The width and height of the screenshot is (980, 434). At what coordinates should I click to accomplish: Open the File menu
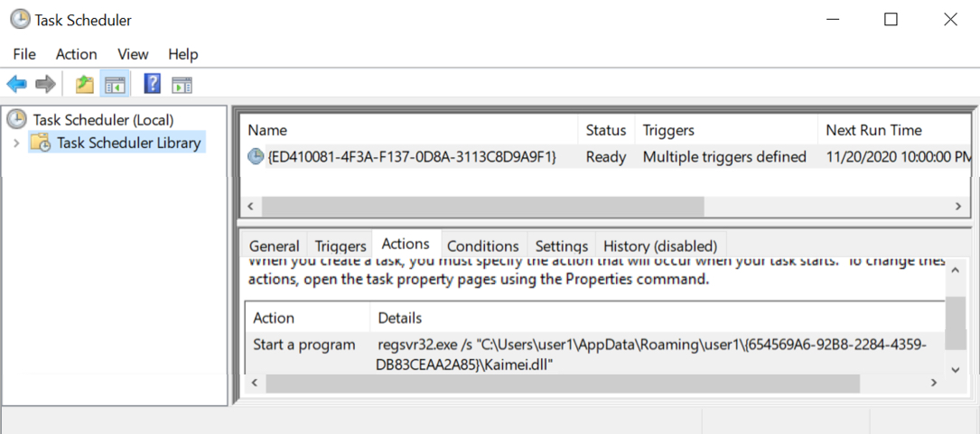point(24,54)
